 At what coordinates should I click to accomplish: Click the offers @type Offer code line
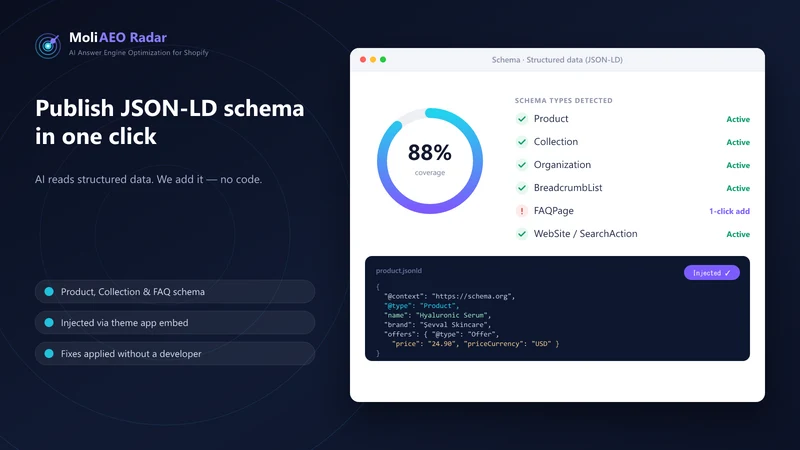[441, 334]
